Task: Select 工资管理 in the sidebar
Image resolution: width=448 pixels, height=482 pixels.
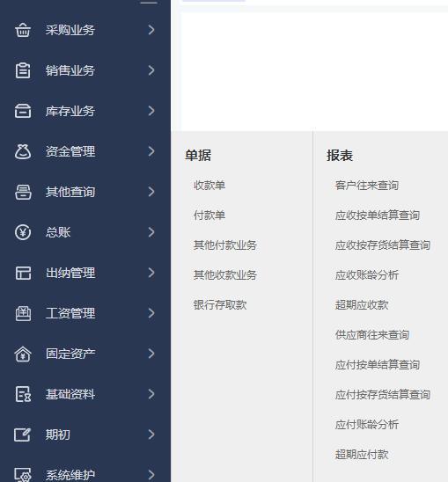Action: [70, 313]
